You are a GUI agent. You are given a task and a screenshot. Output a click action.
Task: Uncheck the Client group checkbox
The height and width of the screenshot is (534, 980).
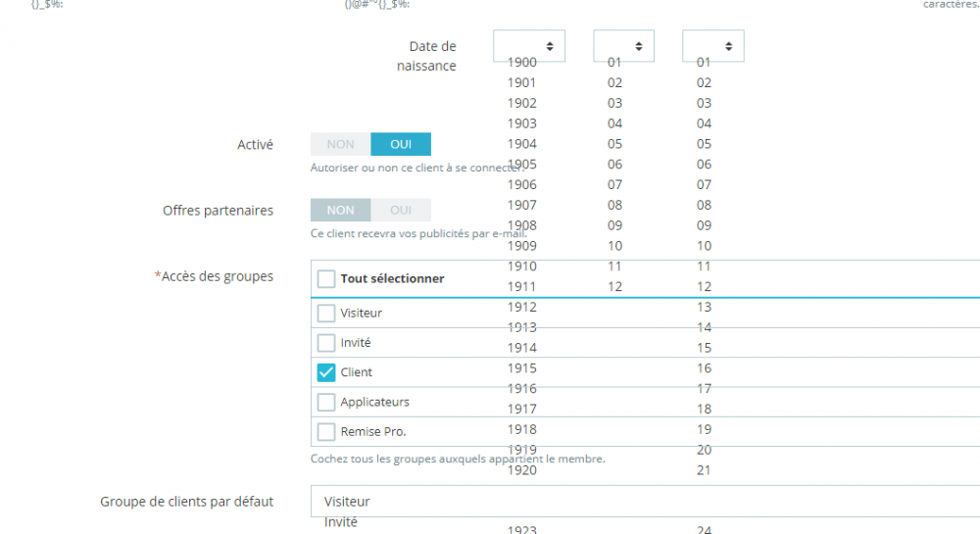pyautogui.click(x=326, y=372)
